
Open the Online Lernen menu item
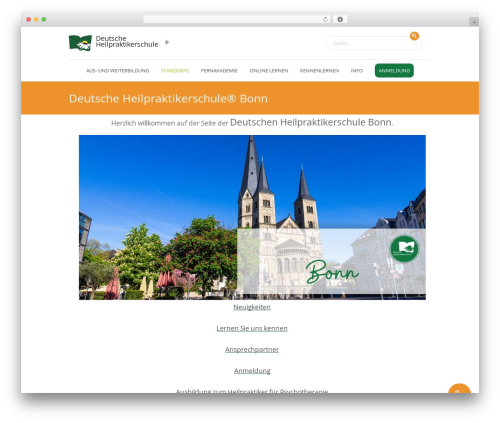[269, 71]
